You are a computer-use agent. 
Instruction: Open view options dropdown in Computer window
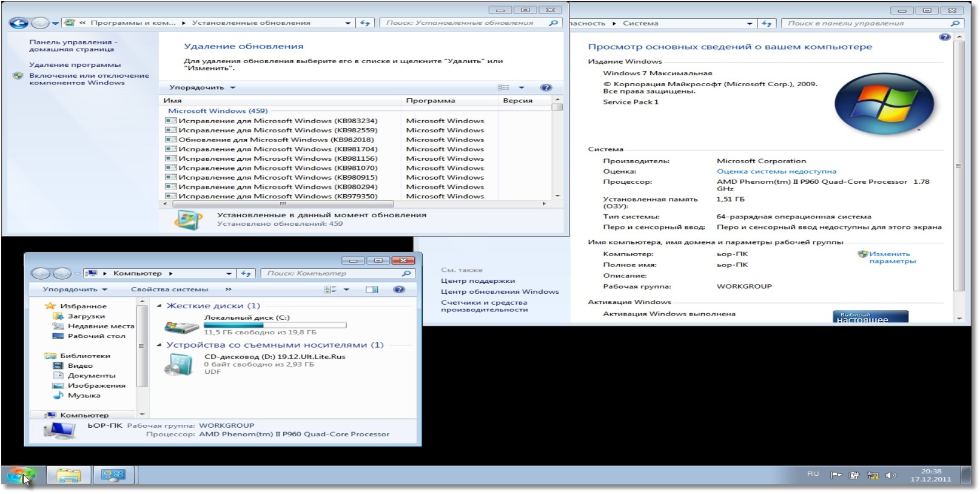(x=346, y=289)
